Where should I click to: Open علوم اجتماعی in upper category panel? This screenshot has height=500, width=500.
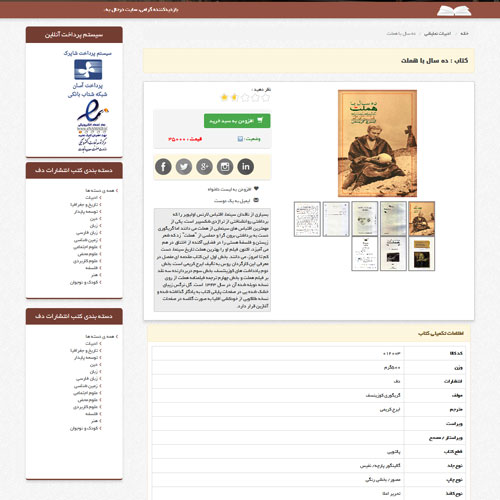[85, 247]
